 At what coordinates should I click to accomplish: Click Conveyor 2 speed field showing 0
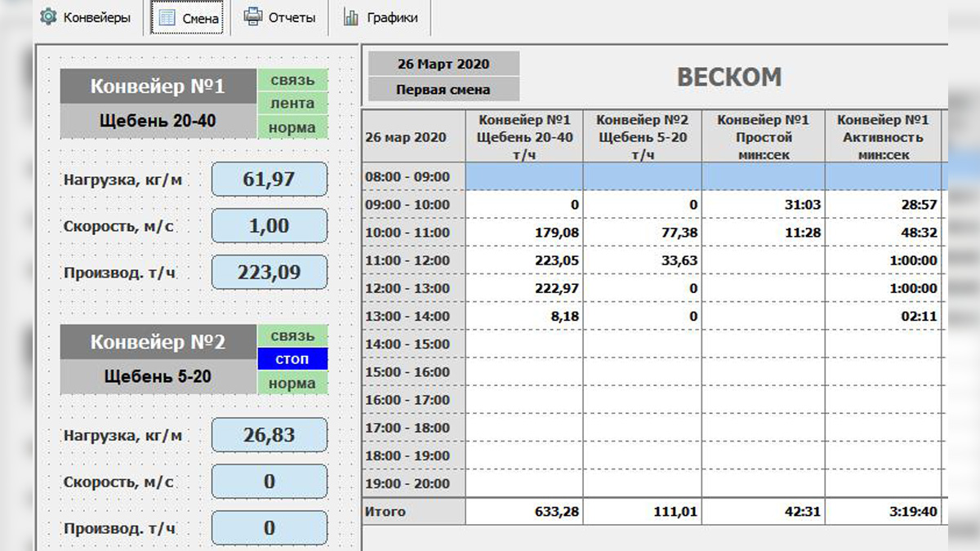pos(269,482)
